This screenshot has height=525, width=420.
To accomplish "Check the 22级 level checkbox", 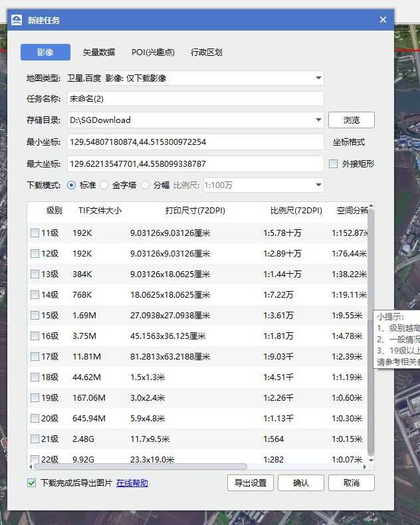I will 35,459.
